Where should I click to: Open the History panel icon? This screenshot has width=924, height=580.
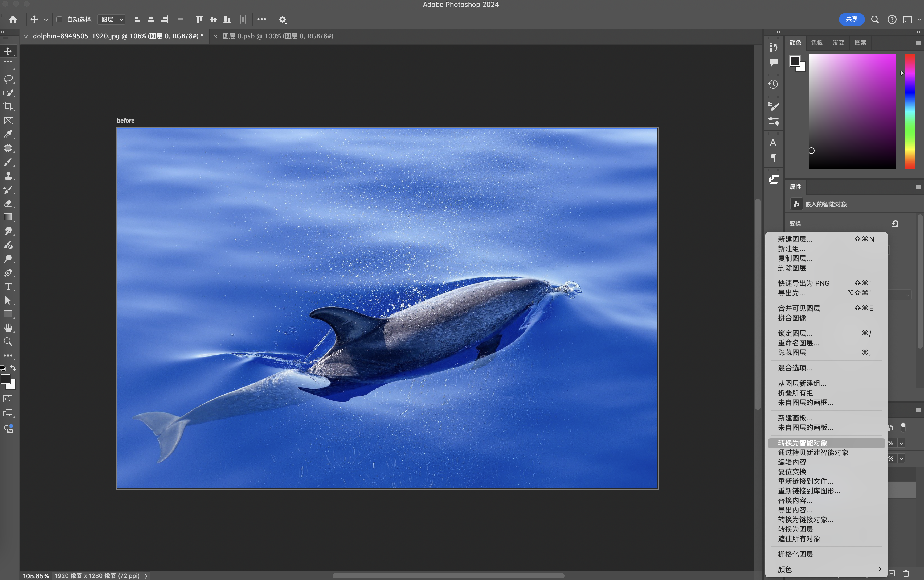point(773,84)
